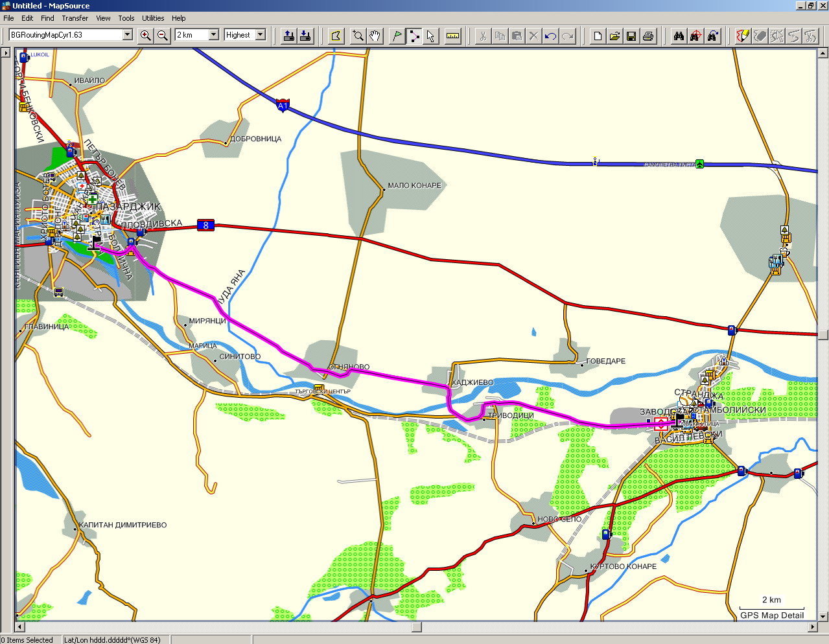Expand the 2 km zoom scale dropdown
Screen dimensions: 829x644
(214, 35)
